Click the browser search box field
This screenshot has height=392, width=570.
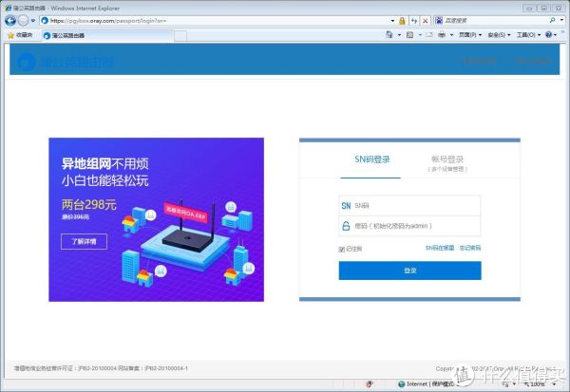point(496,20)
